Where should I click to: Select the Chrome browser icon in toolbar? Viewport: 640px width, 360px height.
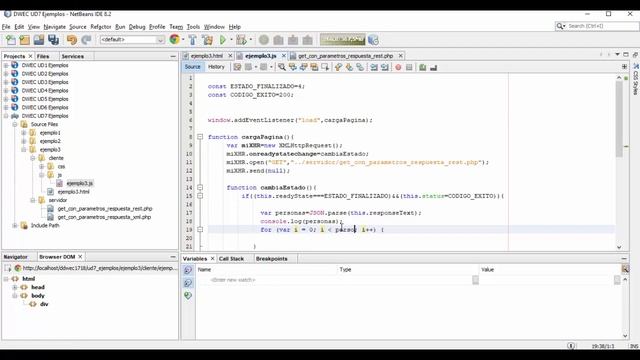(x=174, y=40)
